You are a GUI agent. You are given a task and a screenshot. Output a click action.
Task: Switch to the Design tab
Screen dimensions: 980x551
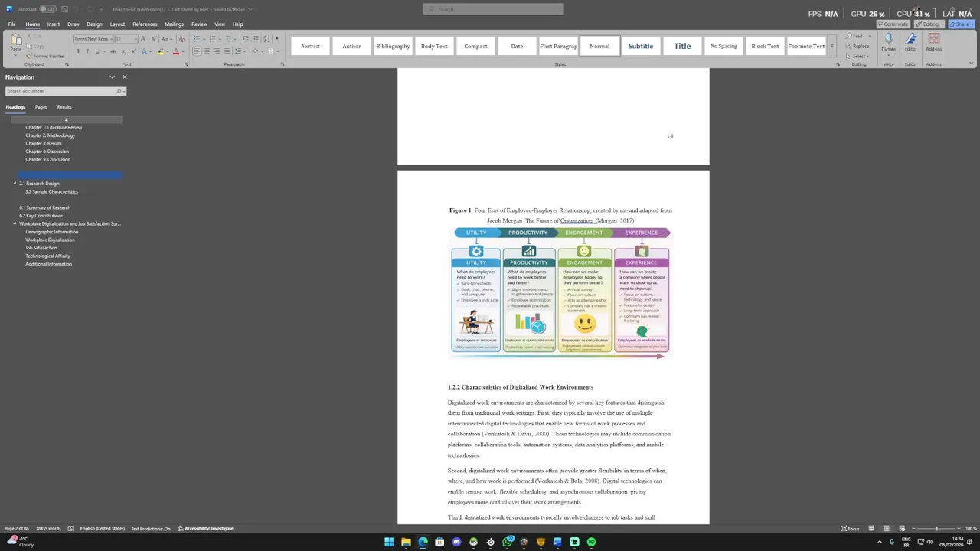(x=94, y=24)
